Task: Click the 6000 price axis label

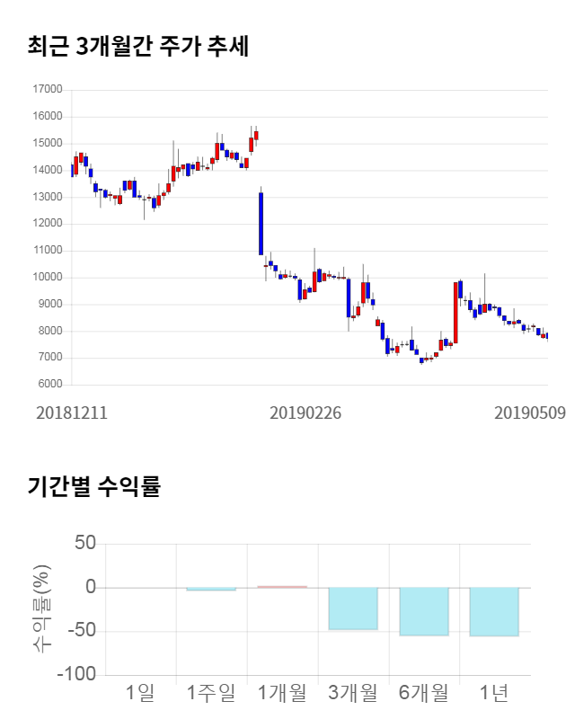Action: [x=49, y=385]
